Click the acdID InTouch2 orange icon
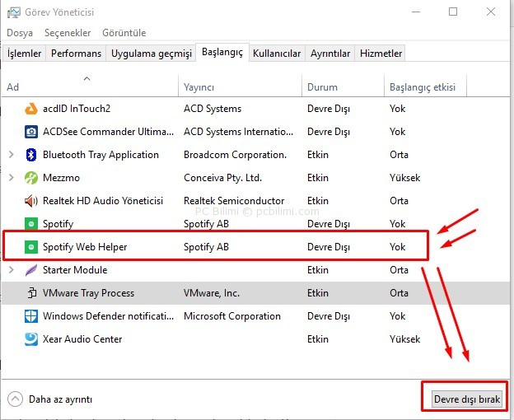This screenshot has width=514, height=420. coord(31,109)
